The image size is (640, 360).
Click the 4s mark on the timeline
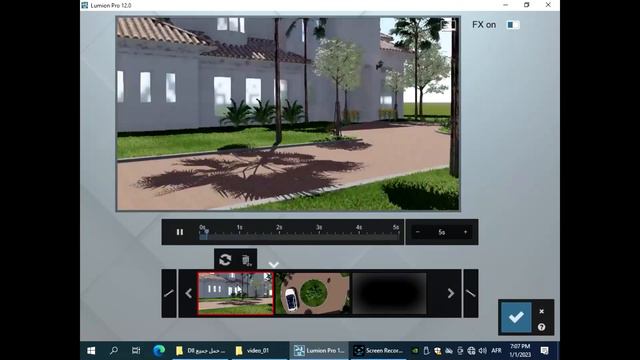359,227
